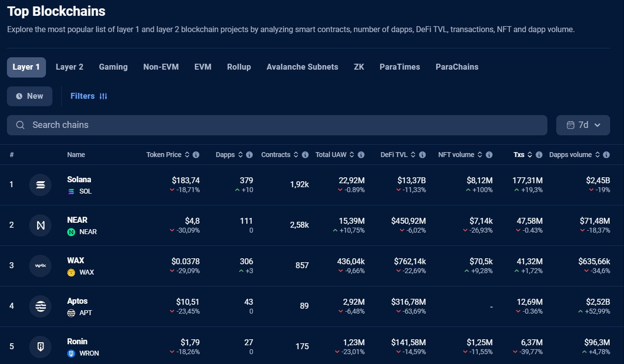Switch to the Layer 2 tab
Image resolution: width=624 pixels, height=364 pixels.
point(70,67)
